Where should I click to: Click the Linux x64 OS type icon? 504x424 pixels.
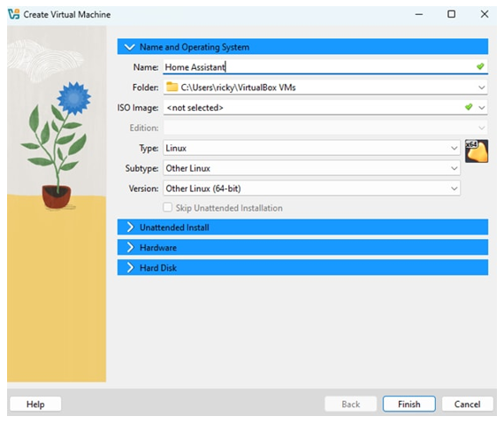477,150
